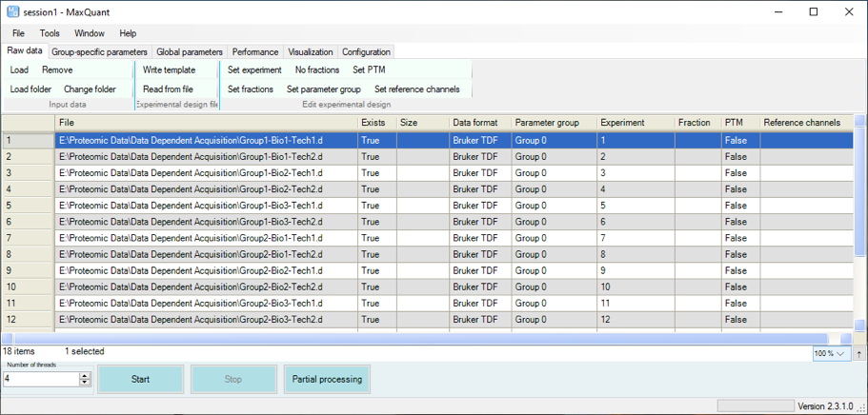Click the MaxQuant application icon in title bar
868x415 pixels.
click(x=12, y=11)
